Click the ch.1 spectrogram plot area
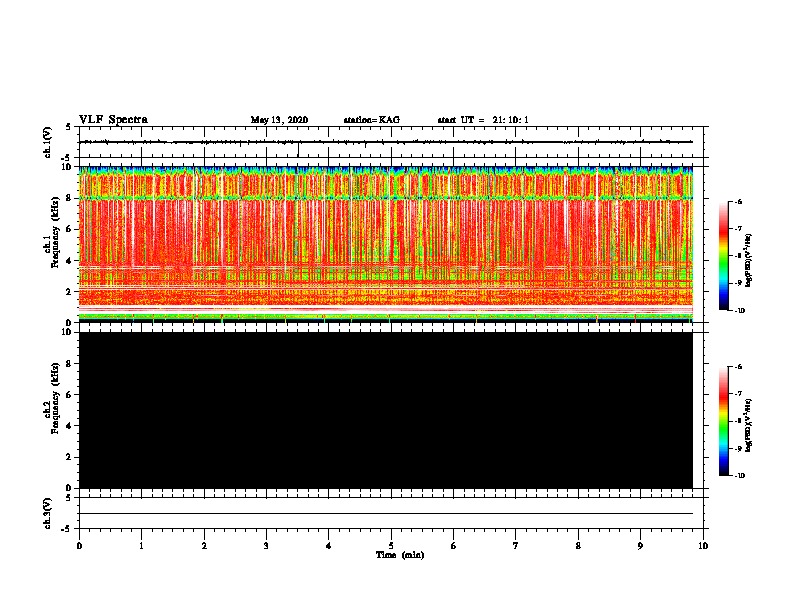The width and height of the screenshot is (792, 612). coord(386,244)
